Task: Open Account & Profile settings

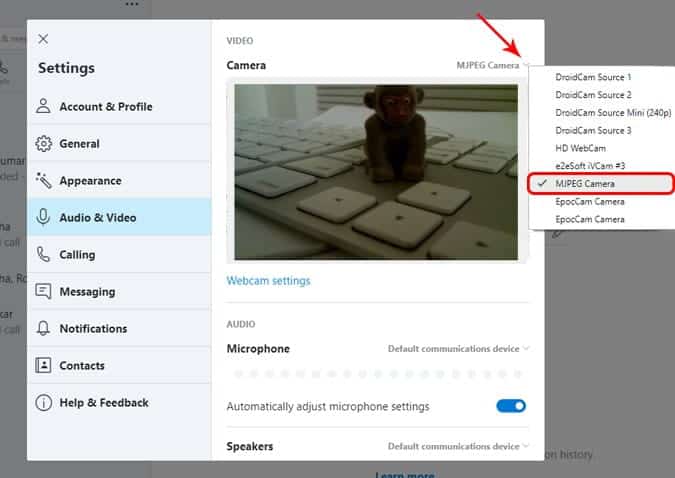Action: pos(119,106)
